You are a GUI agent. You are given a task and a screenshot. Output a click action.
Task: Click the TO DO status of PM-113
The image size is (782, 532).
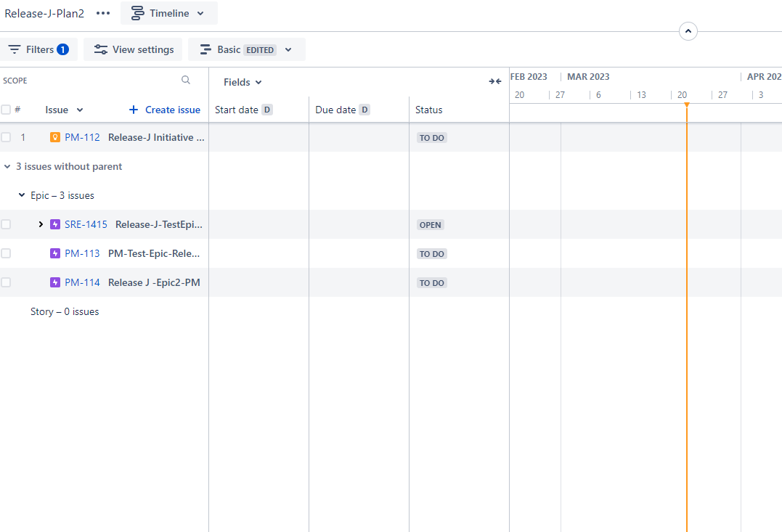(x=432, y=254)
